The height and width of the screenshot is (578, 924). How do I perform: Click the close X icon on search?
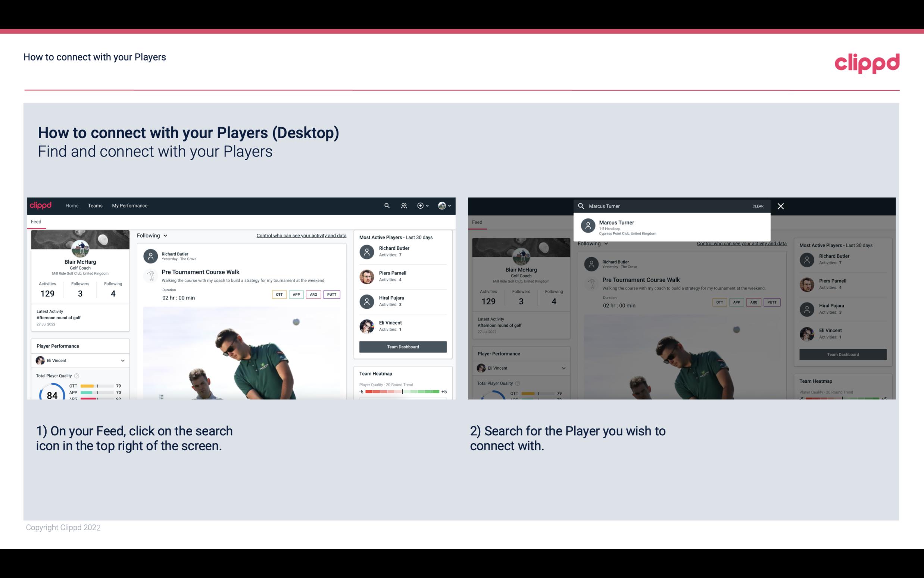781,206
